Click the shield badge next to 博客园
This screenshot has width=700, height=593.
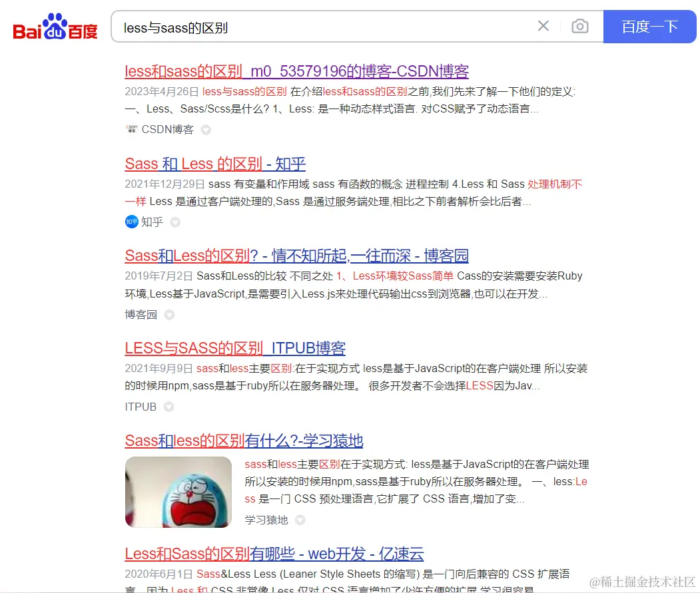[169, 315]
